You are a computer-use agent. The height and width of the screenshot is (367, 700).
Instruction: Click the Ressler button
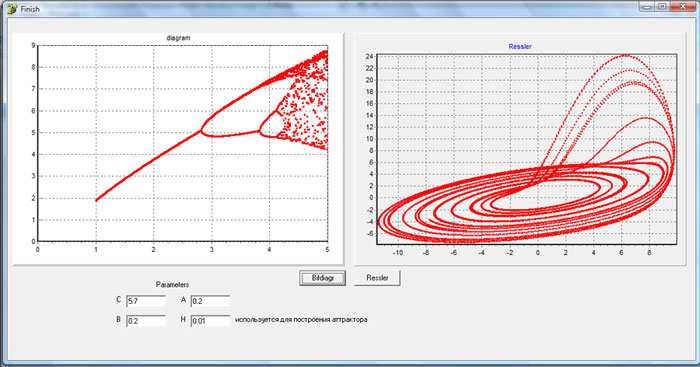[377, 278]
